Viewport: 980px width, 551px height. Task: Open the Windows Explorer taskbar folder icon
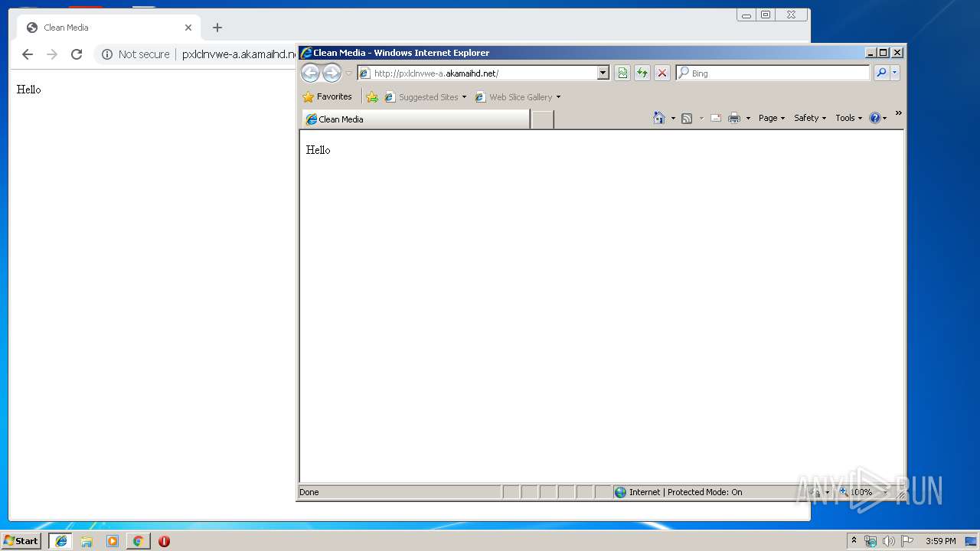click(x=87, y=541)
